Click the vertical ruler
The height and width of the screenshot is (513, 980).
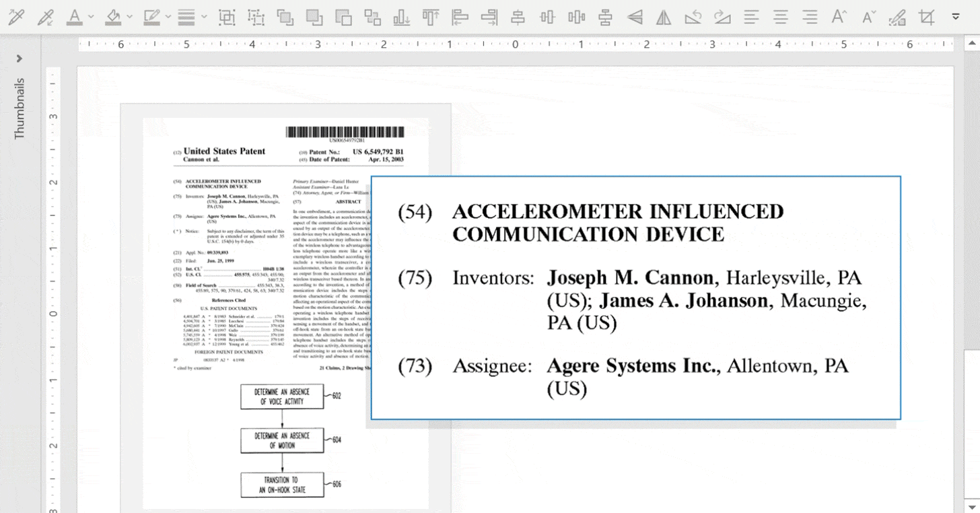tap(53, 289)
